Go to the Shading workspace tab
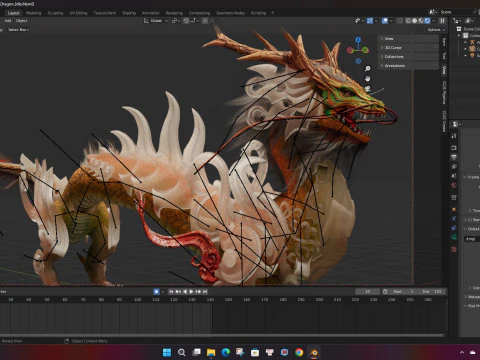The image size is (480, 360). [x=129, y=13]
